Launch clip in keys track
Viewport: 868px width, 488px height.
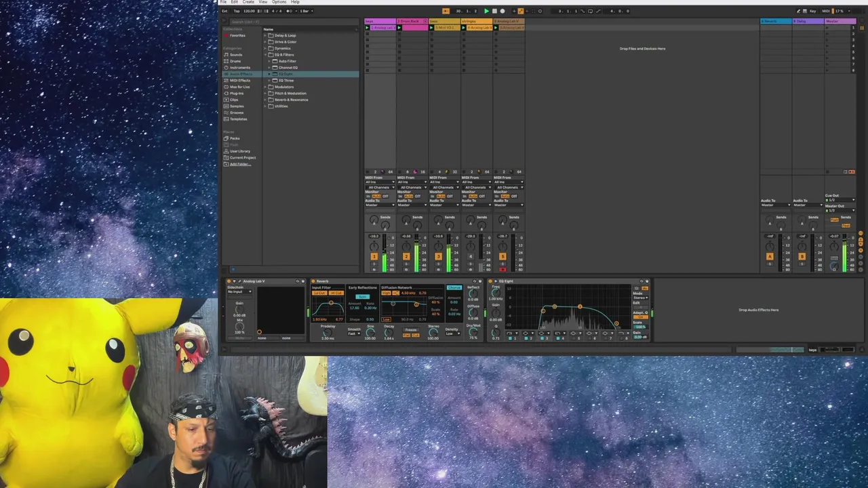point(367,28)
